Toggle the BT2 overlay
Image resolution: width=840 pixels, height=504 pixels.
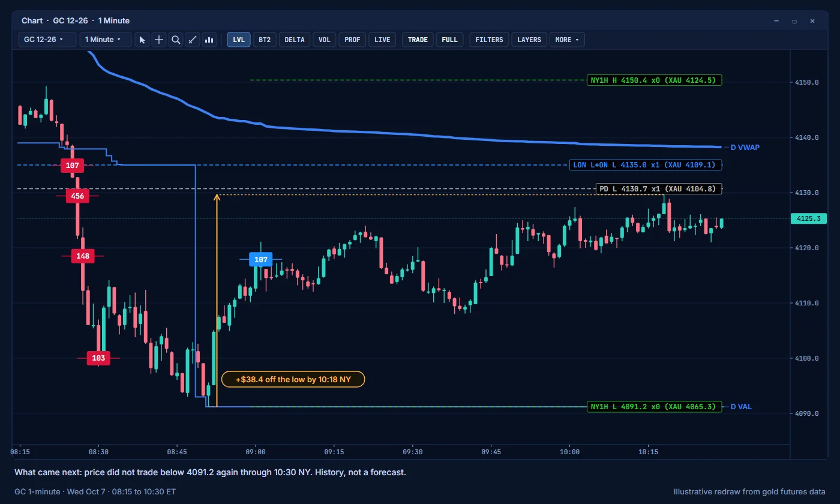tap(265, 40)
